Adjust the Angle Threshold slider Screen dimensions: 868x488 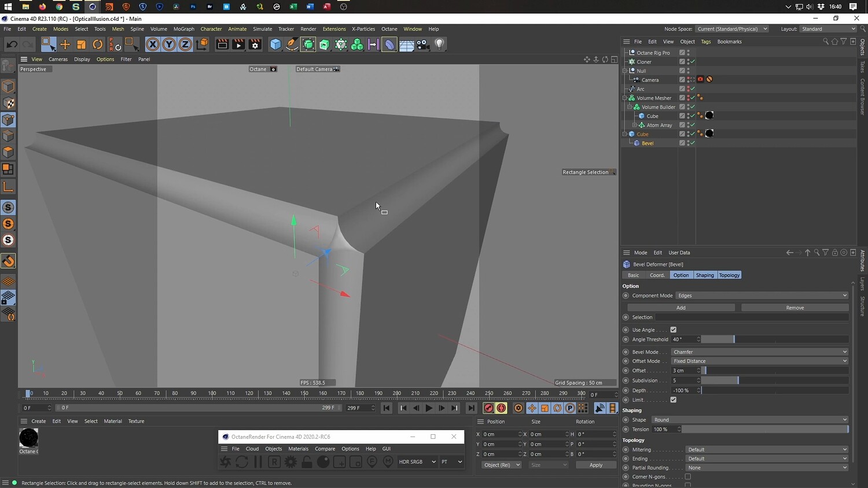pyautogui.click(x=775, y=339)
